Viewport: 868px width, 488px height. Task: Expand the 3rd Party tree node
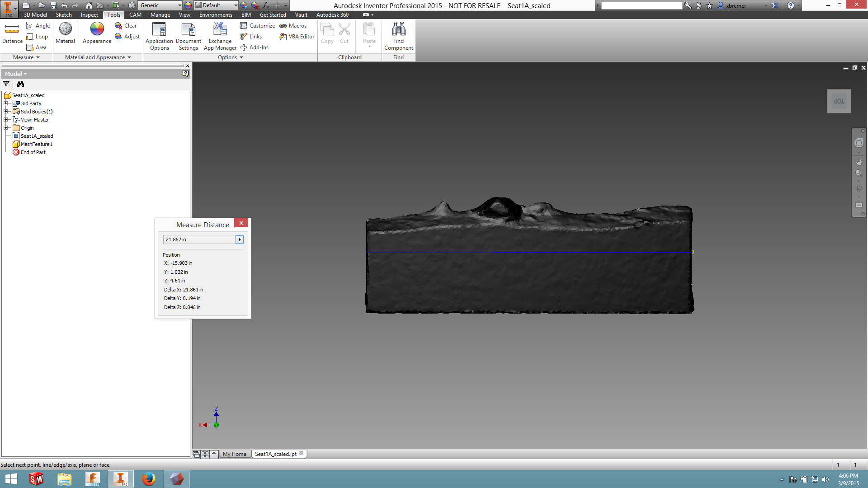(6, 103)
